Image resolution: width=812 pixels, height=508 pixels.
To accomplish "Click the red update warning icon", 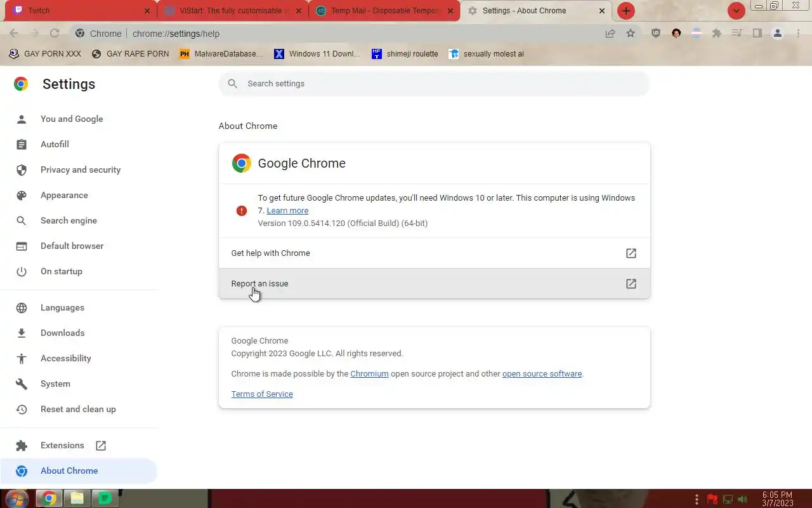I will click(242, 211).
